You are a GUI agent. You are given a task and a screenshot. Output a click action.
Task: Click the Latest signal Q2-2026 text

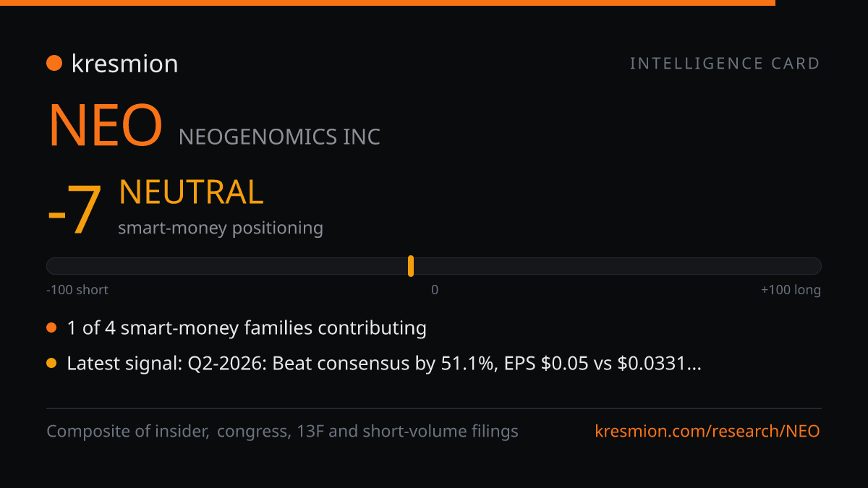pos(384,364)
